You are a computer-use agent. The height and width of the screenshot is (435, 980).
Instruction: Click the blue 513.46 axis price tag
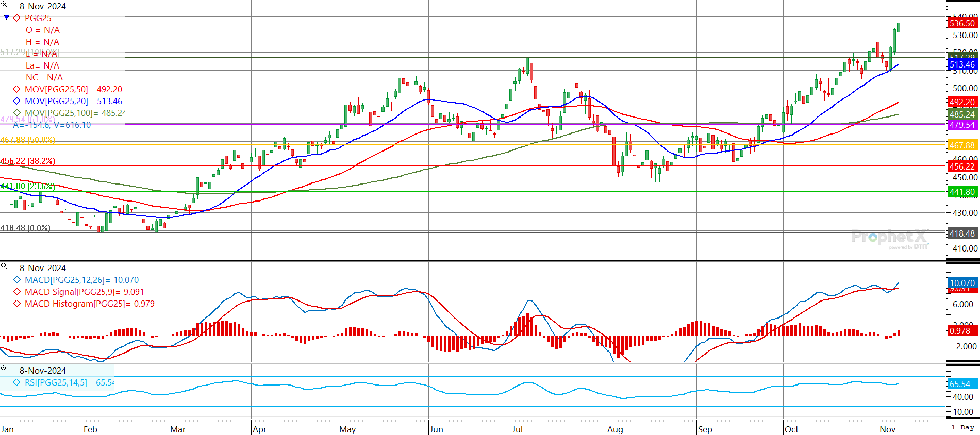point(962,64)
